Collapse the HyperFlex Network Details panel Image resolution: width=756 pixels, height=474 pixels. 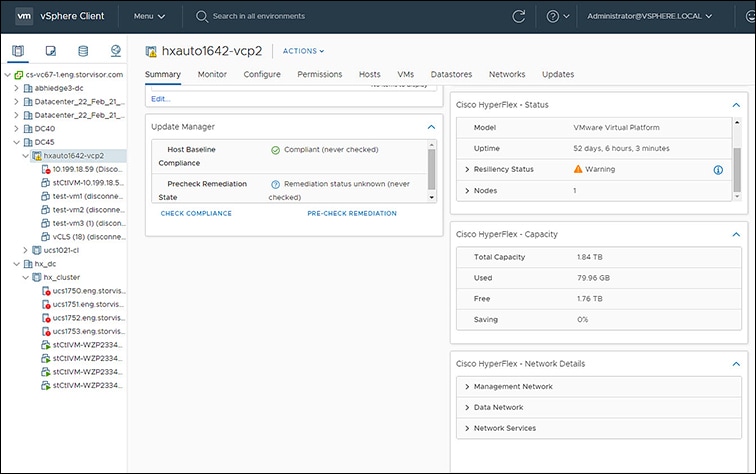pyautogui.click(x=736, y=364)
